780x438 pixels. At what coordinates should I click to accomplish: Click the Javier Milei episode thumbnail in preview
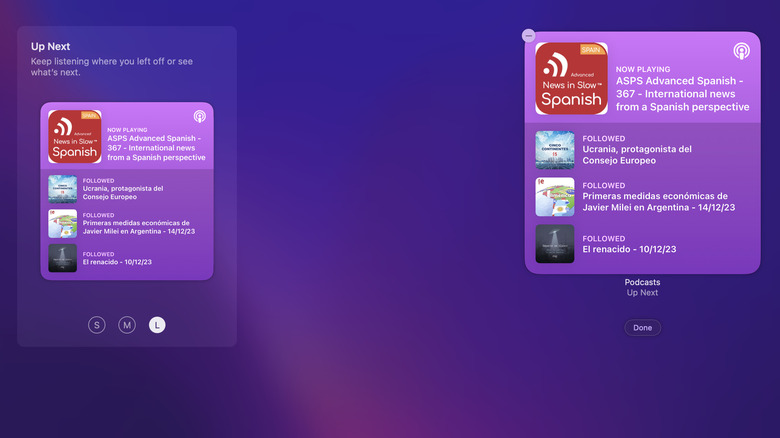click(62, 223)
